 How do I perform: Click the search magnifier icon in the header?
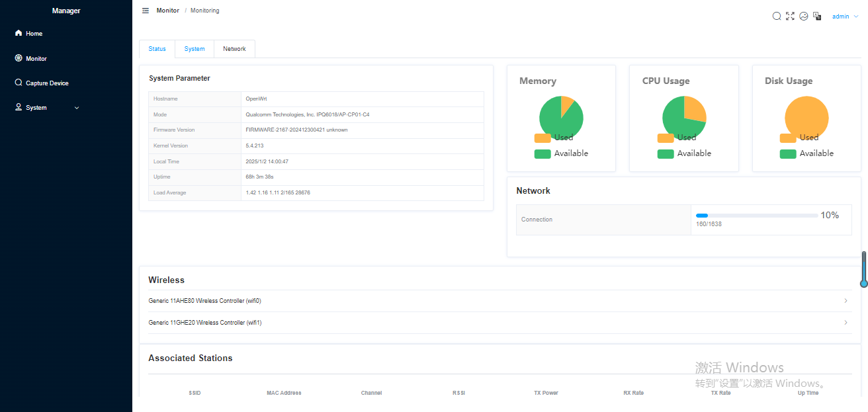[x=777, y=16]
